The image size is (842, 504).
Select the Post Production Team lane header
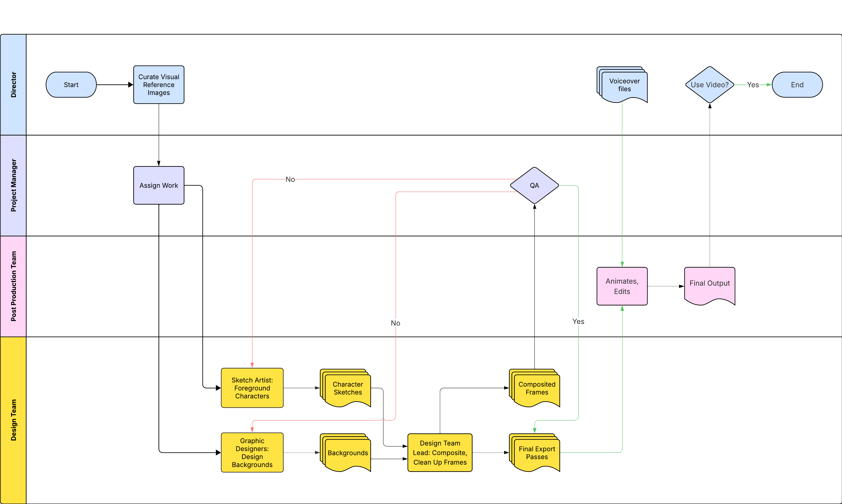point(13,286)
